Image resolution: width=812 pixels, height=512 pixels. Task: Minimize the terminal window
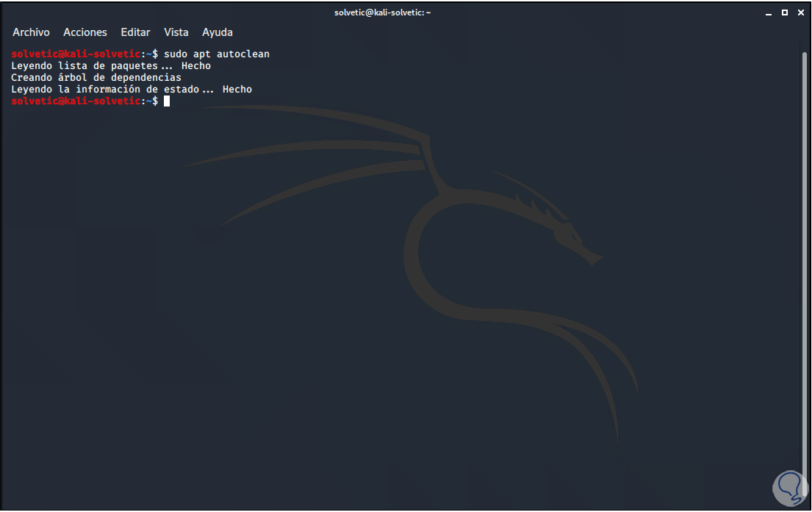click(x=769, y=13)
